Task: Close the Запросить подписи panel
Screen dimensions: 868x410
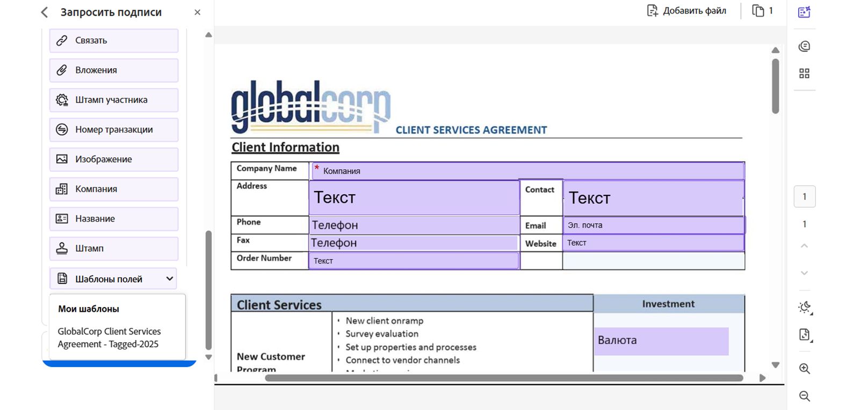Action: [198, 12]
